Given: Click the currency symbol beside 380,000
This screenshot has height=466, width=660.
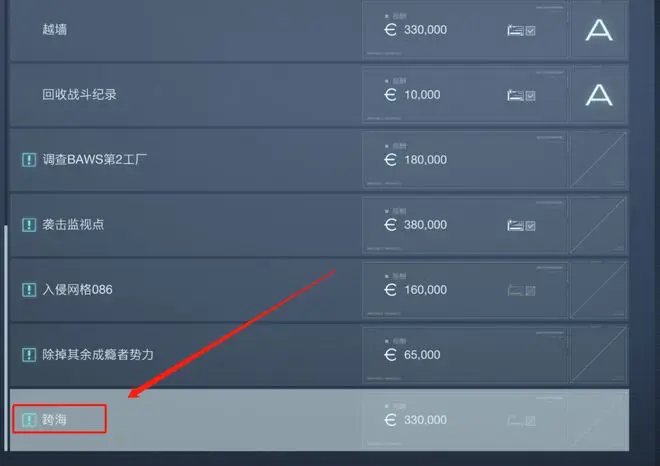Looking at the screenshot, I should [390, 225].
